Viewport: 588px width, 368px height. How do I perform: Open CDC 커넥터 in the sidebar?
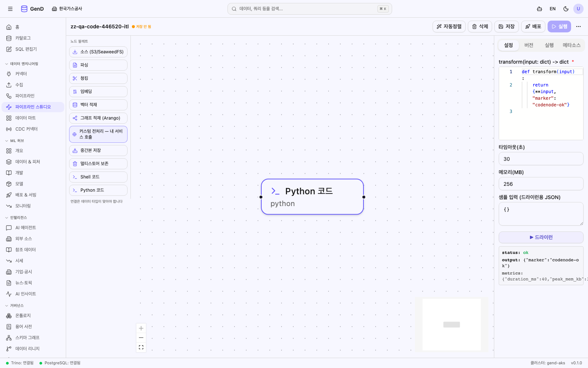(x=33, y=129)
